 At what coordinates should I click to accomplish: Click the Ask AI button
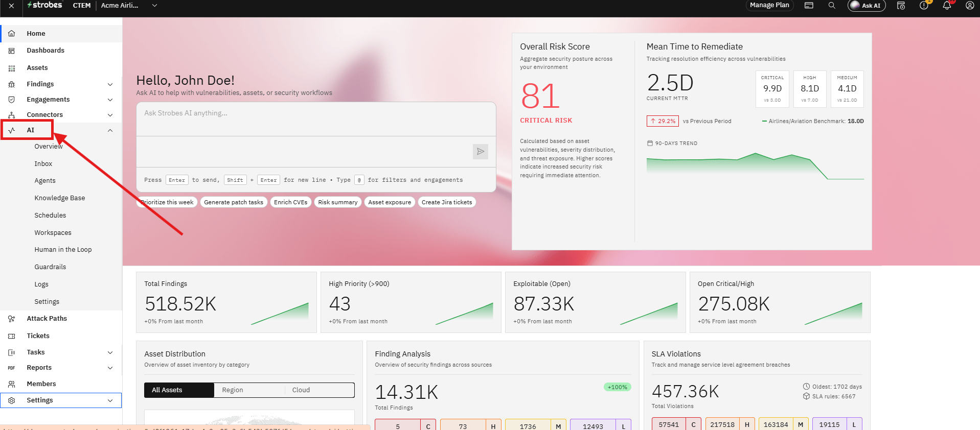867,6
